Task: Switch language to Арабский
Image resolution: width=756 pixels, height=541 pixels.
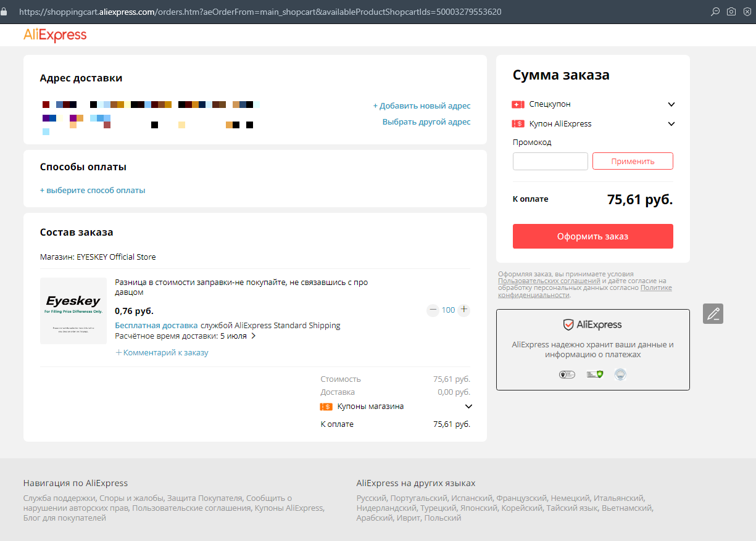Action: pyautogui.click(x=374, y=518)
